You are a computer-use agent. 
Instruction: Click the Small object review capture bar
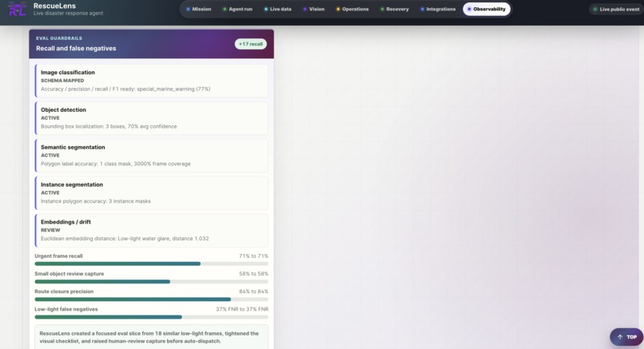[152, 282]
